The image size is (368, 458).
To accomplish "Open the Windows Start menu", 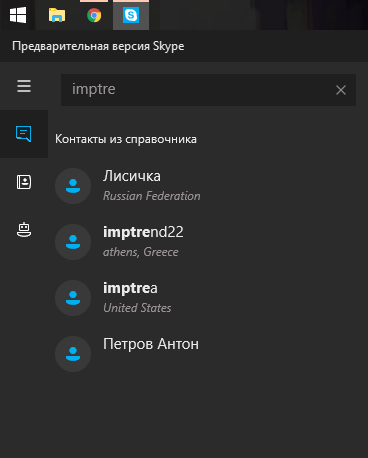I will pyautogui.click(x=18, y=15).
